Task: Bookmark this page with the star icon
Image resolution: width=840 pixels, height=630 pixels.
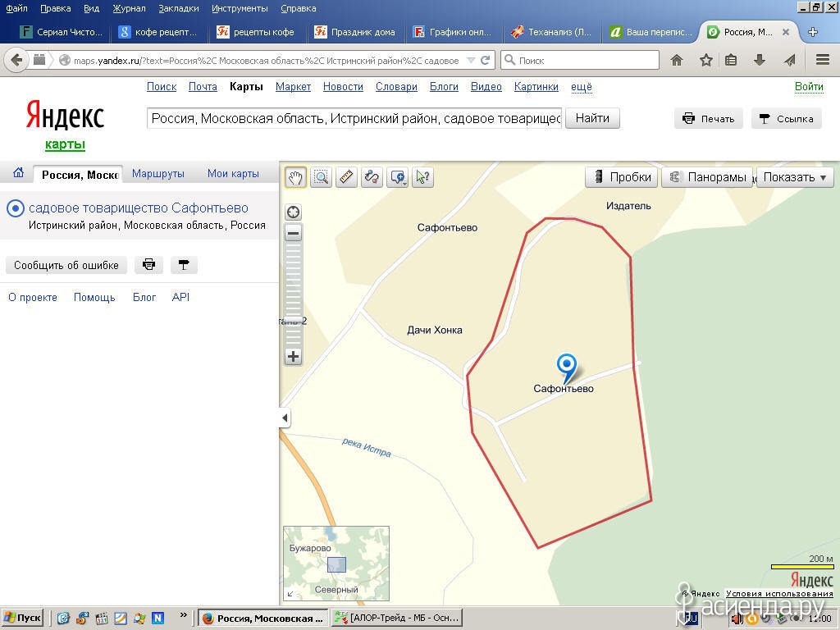Action: (705, 60)
